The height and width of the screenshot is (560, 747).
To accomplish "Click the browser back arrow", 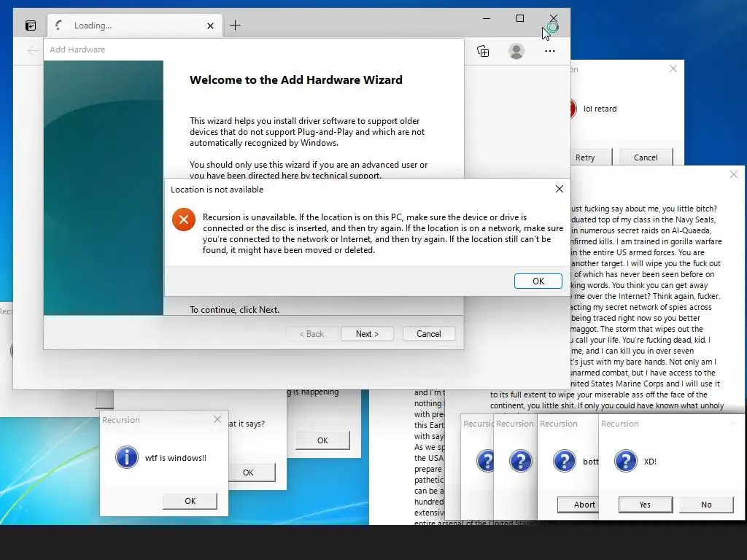I will coord(33,50).
